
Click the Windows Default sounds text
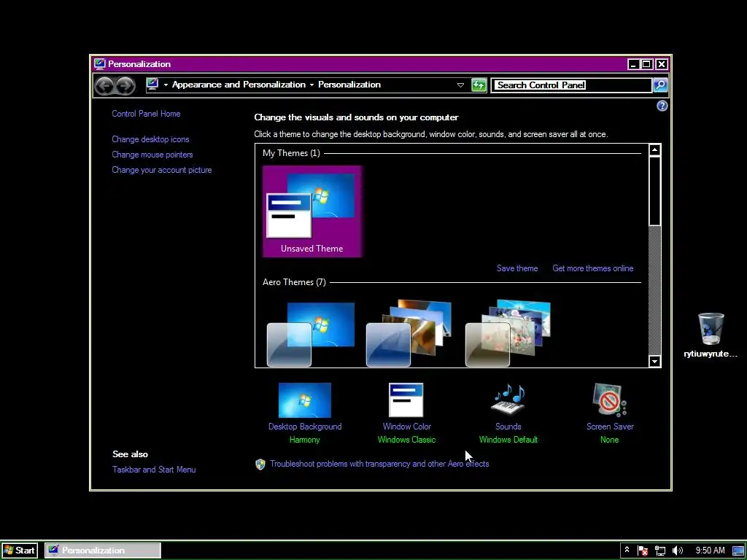(508, 440)
